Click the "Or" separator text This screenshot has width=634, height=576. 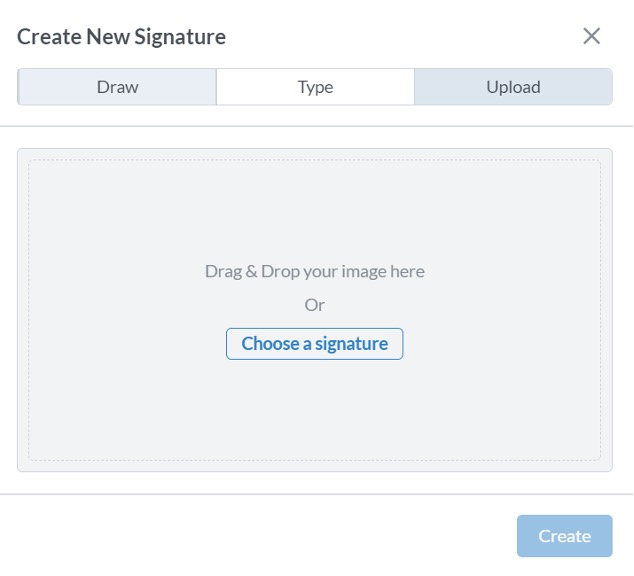pos(314,305)
